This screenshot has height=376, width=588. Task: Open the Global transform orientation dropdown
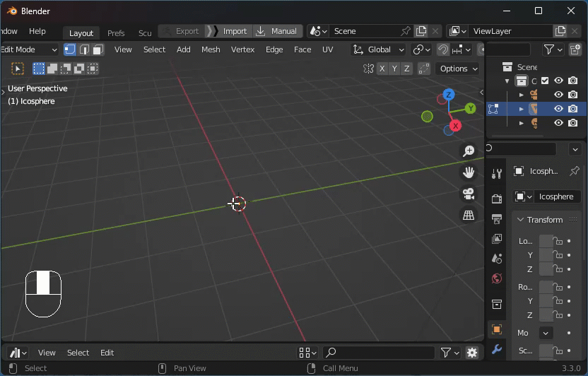[380, 49]
